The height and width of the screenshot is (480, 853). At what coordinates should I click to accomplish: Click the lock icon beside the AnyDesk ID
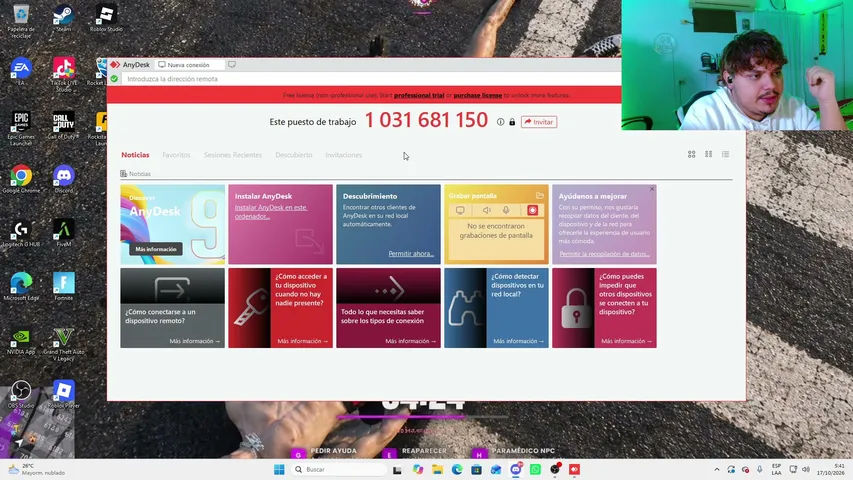[x=512, y=122]
